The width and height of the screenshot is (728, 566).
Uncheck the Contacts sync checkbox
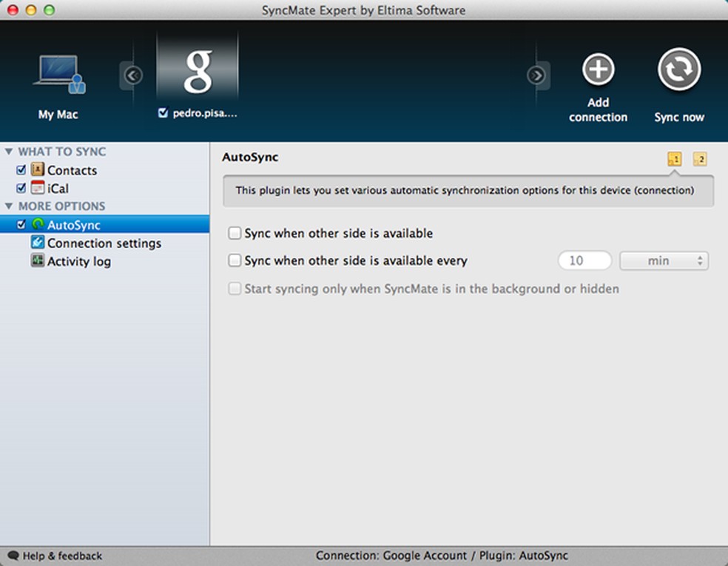pyautogui.click(x=21, y=169)
